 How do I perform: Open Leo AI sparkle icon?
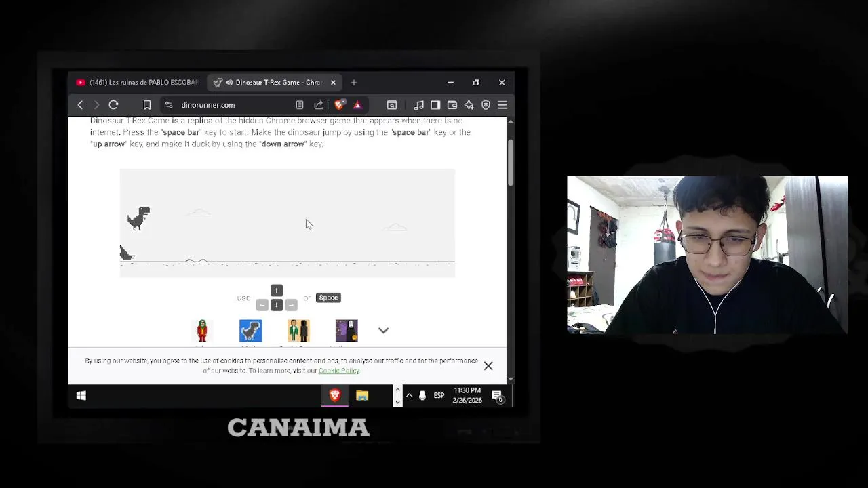(x=469, y=105)
